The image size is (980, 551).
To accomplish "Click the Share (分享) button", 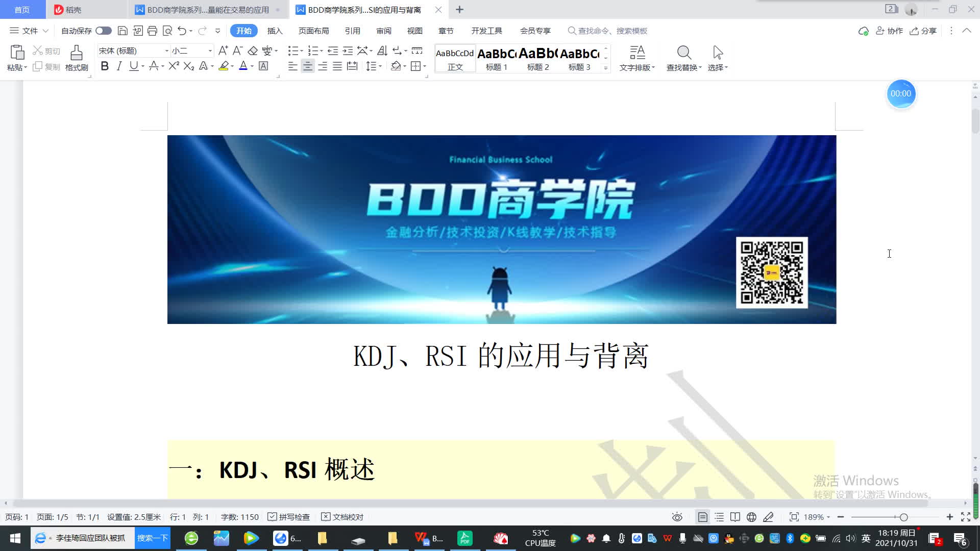I will pos(923,31).
